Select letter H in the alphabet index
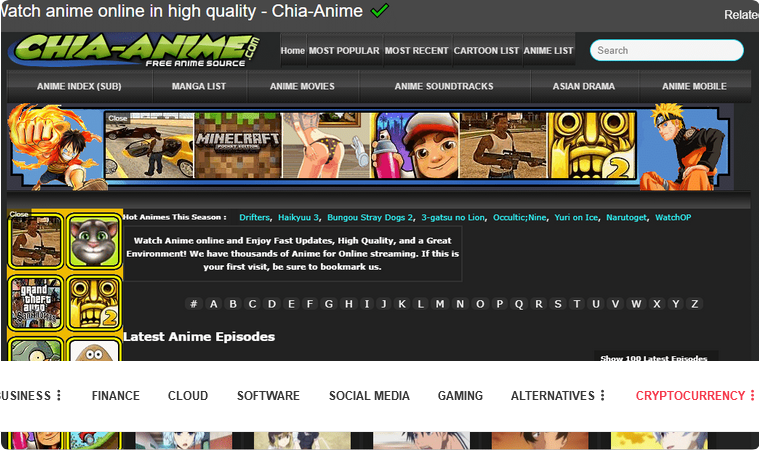 point(349,304)
